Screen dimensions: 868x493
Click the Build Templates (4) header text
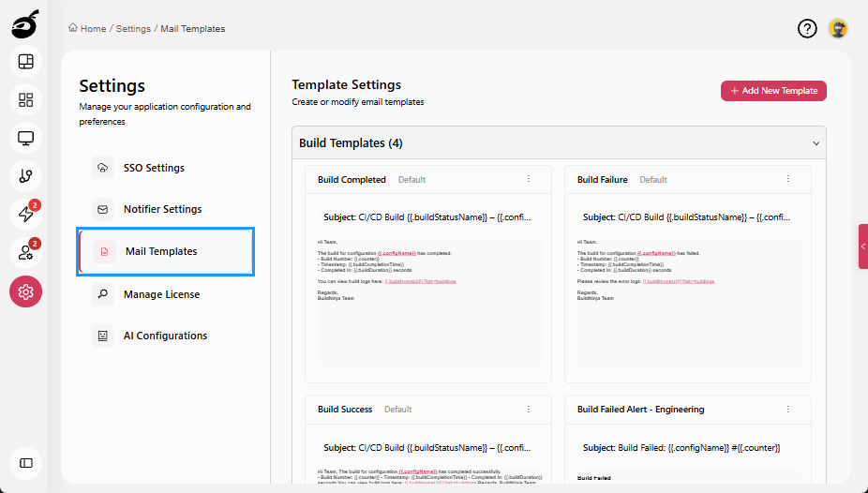[351, 143]
